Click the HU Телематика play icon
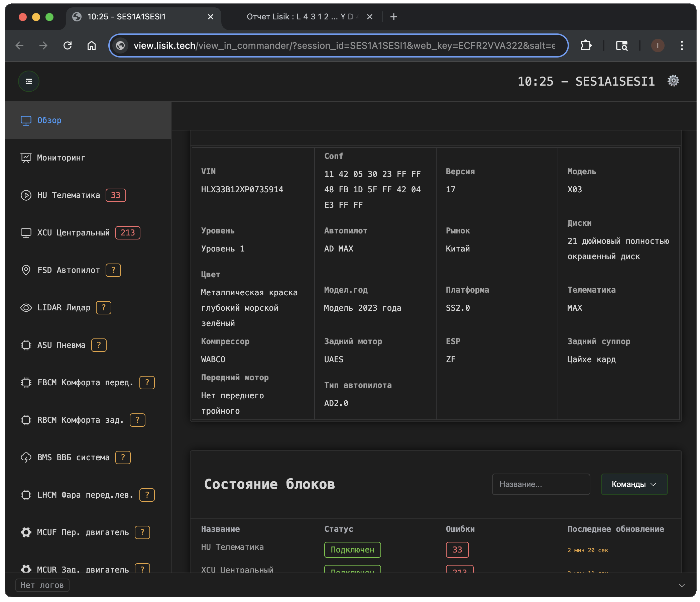Image resolution: width=700 pixels, height=602 pixels. tap(26, 195)
